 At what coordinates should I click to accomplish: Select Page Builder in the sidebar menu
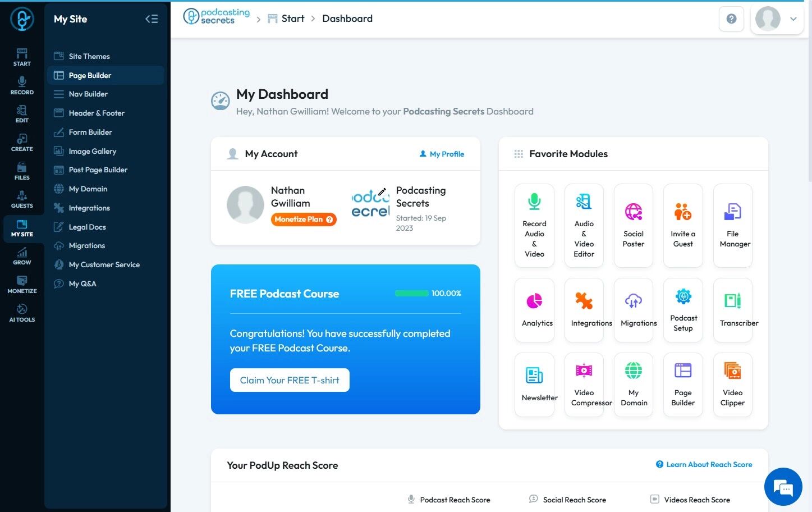(106, 75)
